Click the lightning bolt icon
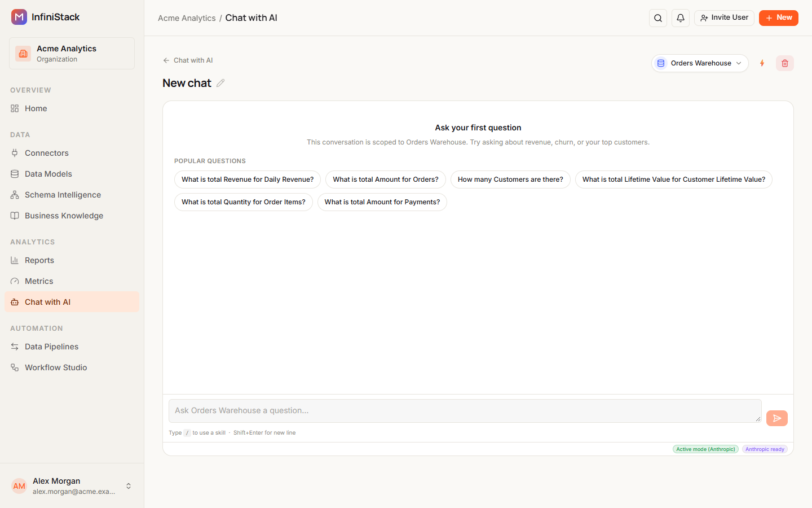The image size is (812, 508). 762,63
